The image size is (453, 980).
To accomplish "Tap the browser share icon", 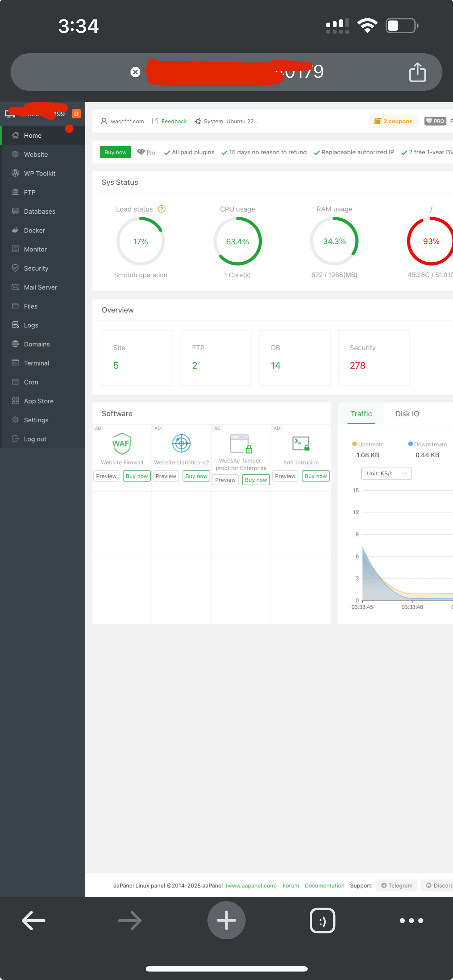I will (x=417, y=72).
